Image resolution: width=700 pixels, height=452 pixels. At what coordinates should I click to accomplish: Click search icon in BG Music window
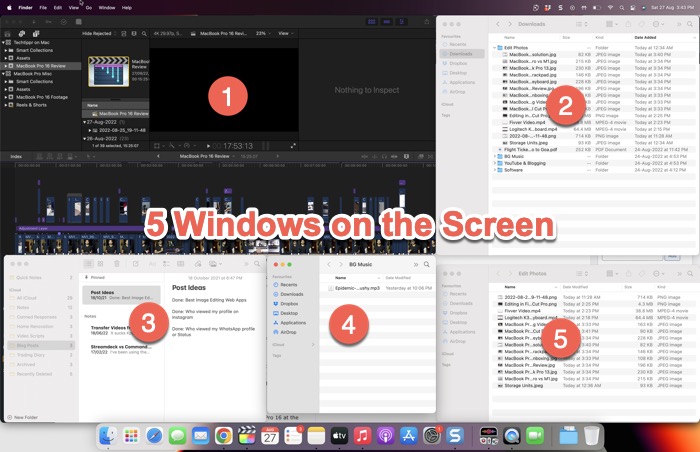[427, 264]
